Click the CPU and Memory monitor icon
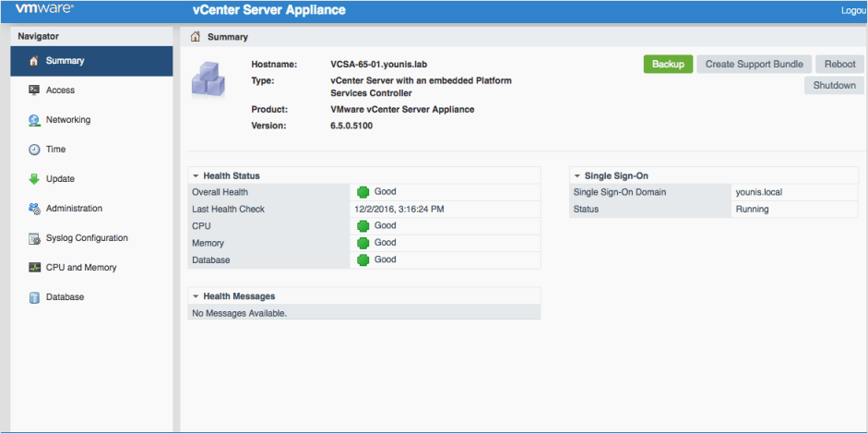Image resolution: width=868 pixels, height=434 pixels. point(34,268)
